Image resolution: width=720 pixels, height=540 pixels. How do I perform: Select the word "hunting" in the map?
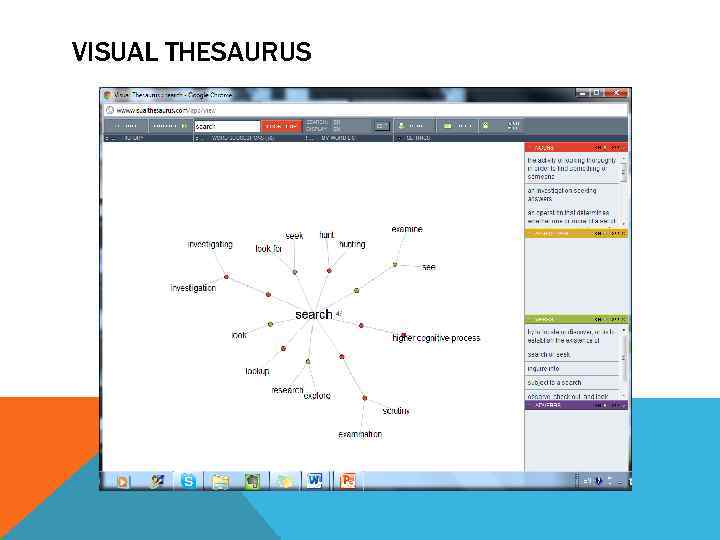click(352, 244)
